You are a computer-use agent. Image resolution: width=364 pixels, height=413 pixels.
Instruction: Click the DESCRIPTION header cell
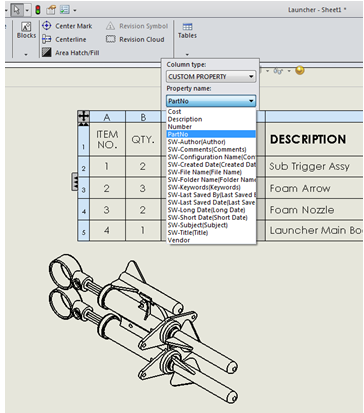pos(314,139)
